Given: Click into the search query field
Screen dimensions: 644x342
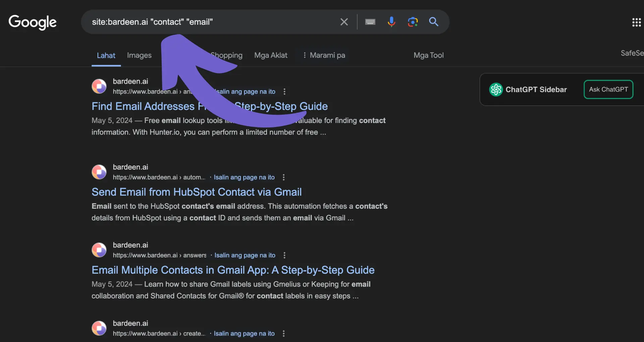Looking at the screenshot, I should [211, 22].
